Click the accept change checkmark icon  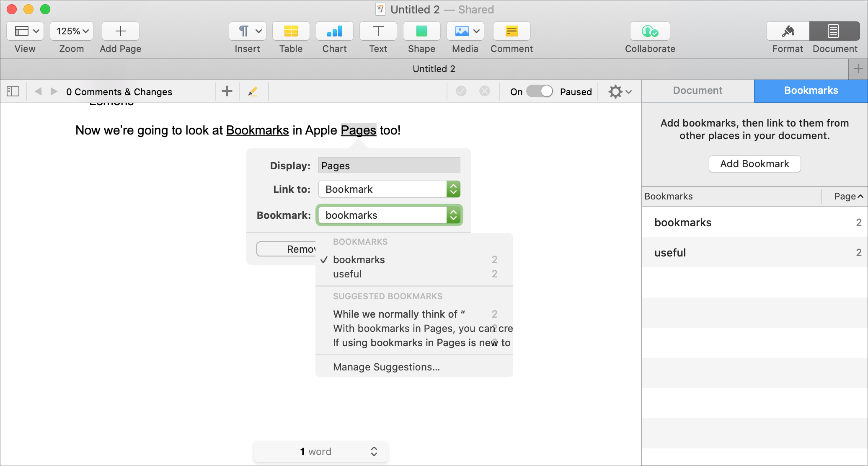(461, 91)
